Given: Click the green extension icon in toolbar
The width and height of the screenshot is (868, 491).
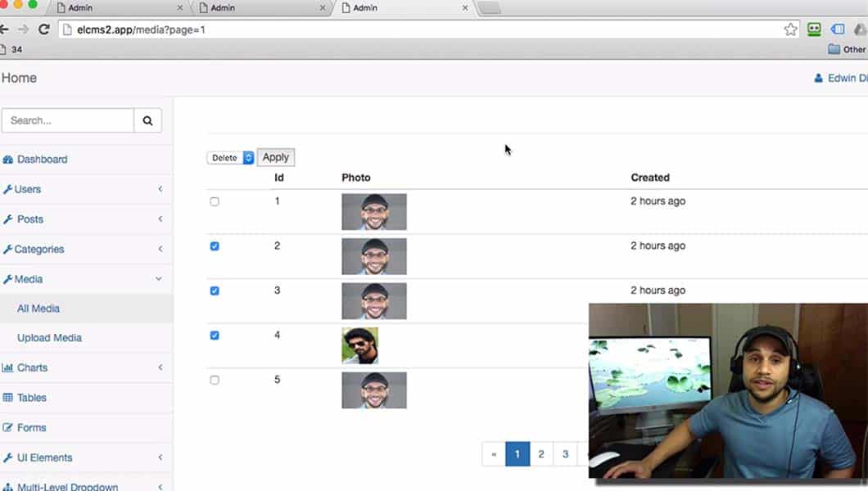Looking at the screenshot, I should pos(814,29).
